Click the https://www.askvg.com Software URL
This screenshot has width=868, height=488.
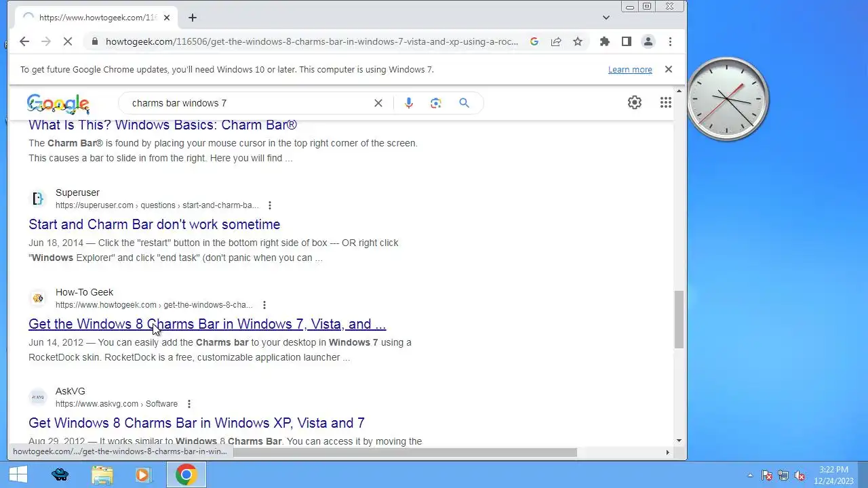tap(117, 404)
